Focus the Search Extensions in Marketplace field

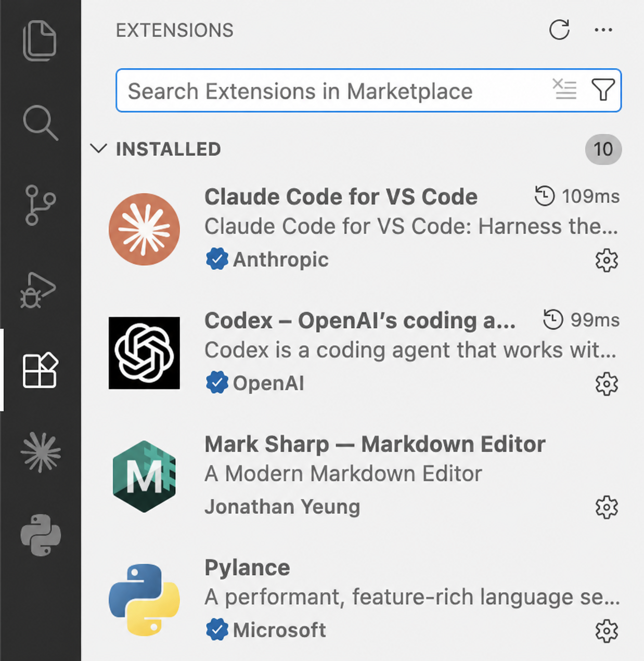(369, 90)
